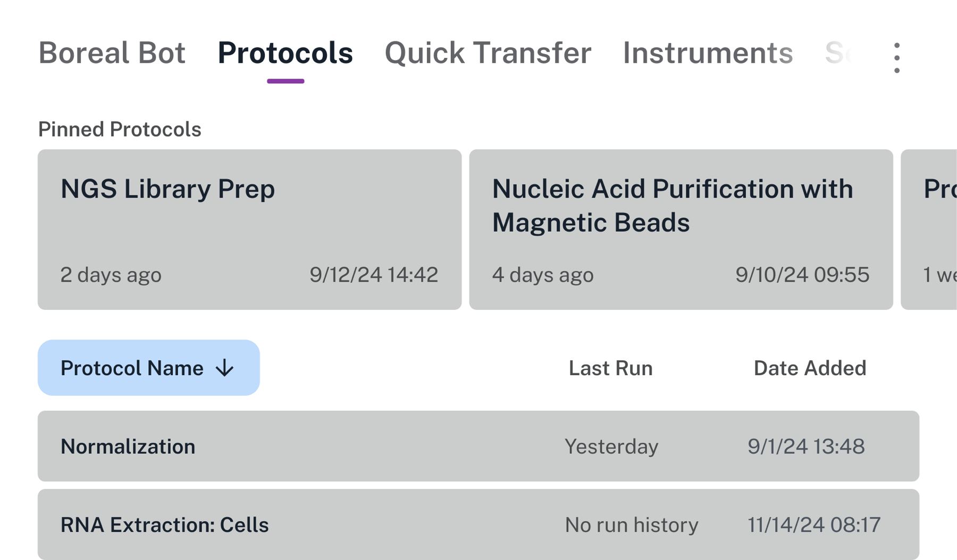The height and width of the screenshot is (560, 957).
Task: Click the Pinned Protocols section label
Action: (x=120, y=129)
